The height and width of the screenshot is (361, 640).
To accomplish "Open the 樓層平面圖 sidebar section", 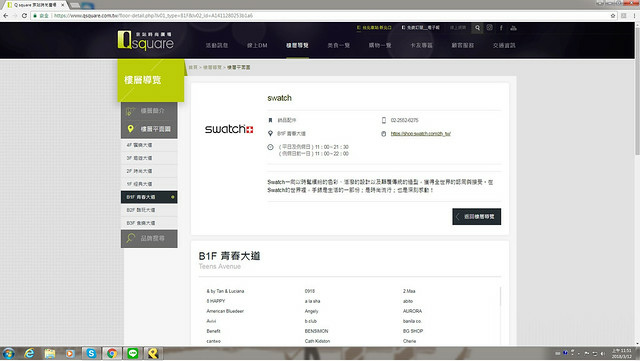I will click(x=149, y=129).
